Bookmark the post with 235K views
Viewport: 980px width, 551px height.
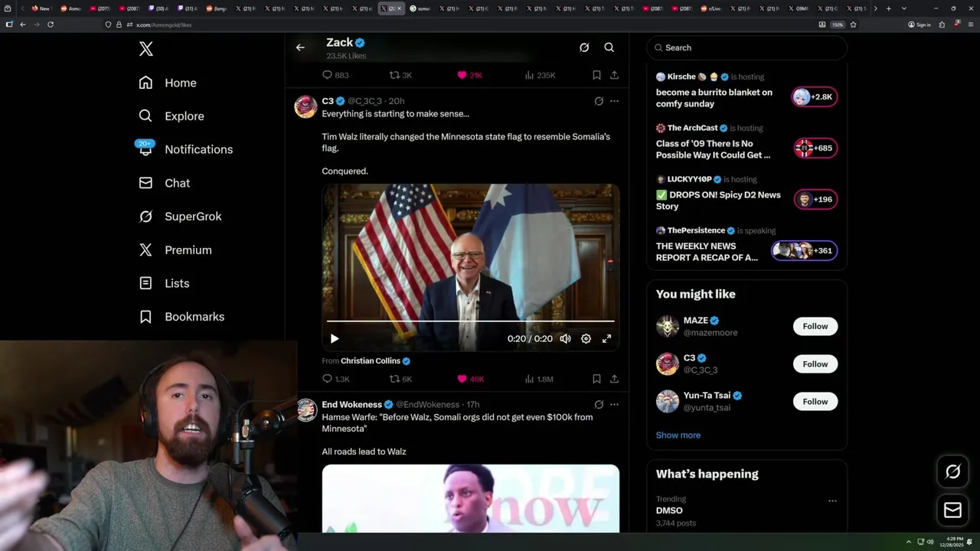(x=596, y=75)
